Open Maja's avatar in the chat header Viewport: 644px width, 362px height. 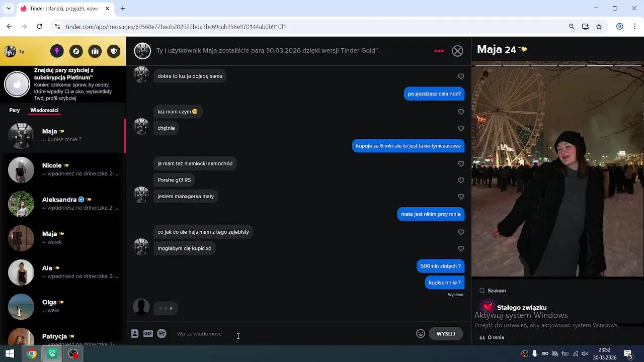coord(143,51)
